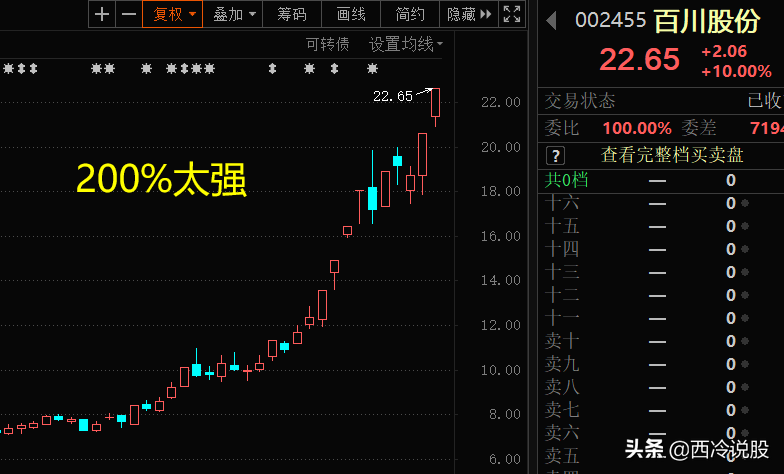The image size is (784, 474).
Task: Zoom in chart with plus icon
Action: click(102, 14)
